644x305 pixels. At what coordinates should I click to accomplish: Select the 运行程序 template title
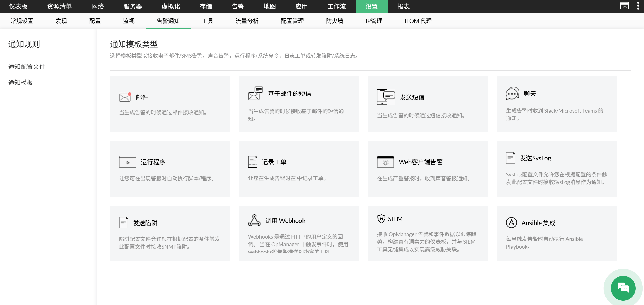[x=153, y=162]
